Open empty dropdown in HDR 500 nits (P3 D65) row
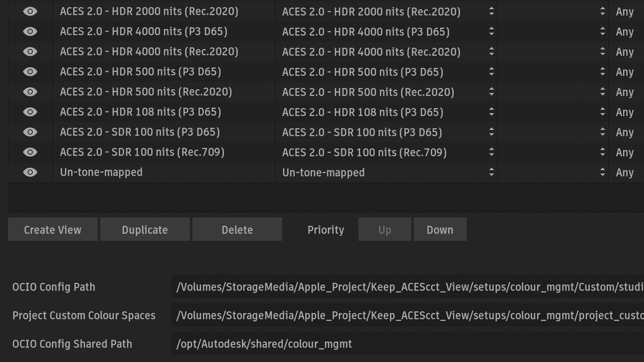Screen dimensions: 644x362 (x=553, y=72)
